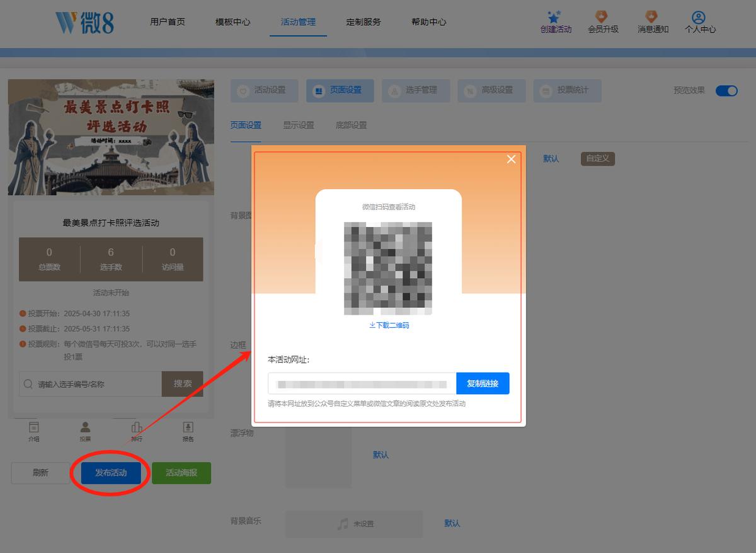Open 消息通知 icon

[x=652, y=17]
